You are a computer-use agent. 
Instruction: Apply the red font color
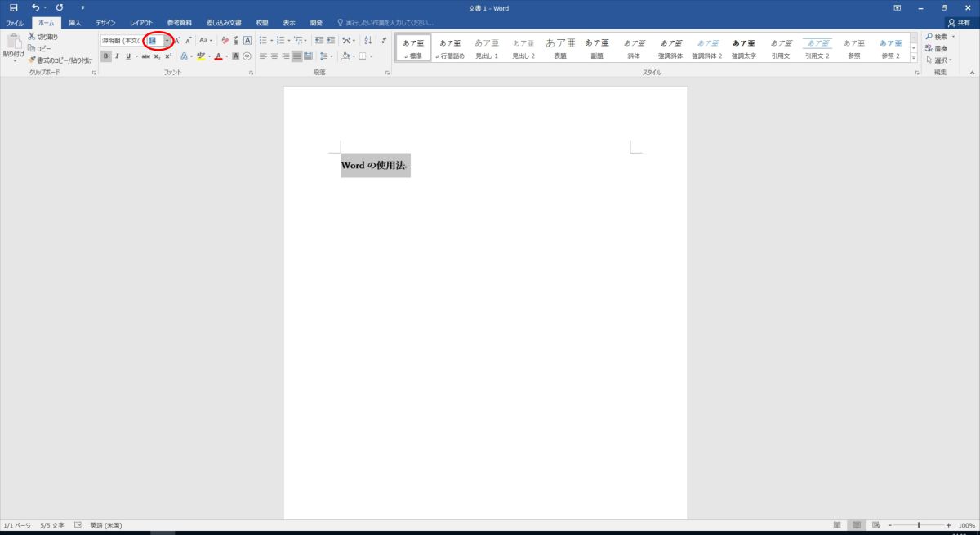[x=218, y=56]
